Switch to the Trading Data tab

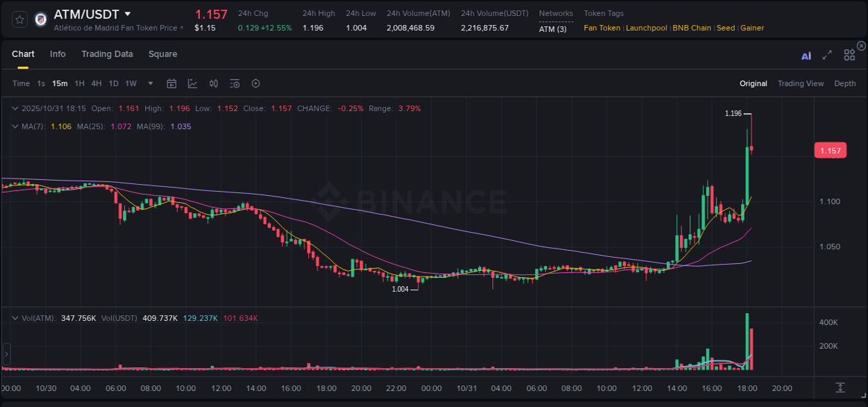[x=107, y=54]
